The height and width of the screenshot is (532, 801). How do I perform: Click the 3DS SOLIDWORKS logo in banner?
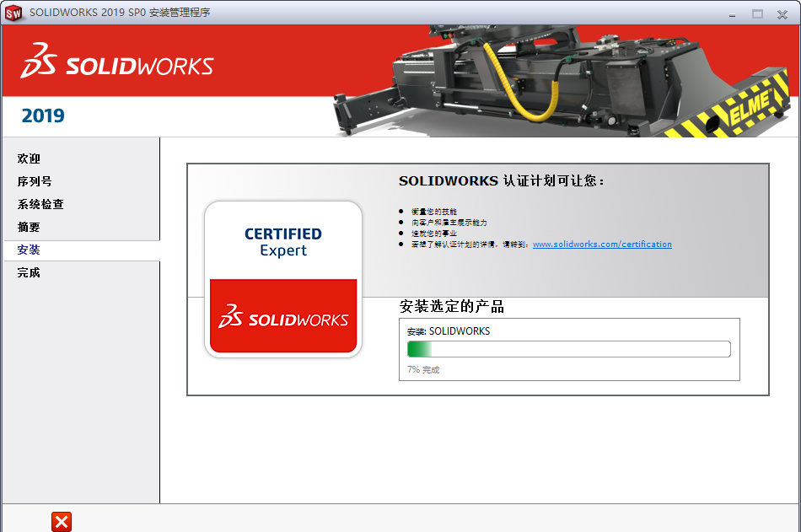coord(117,62)
